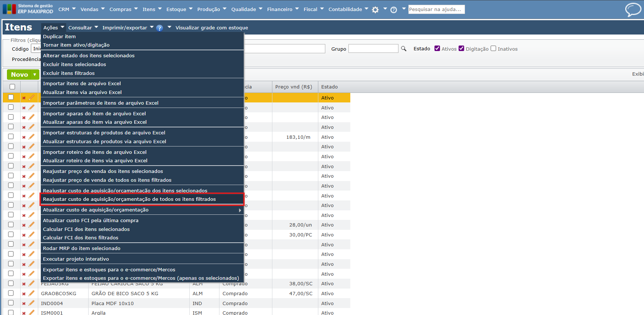This screenshot has width=644, height=315.
Task: Toggle the Digitação state checkbox
Action: tap(461, 48)
